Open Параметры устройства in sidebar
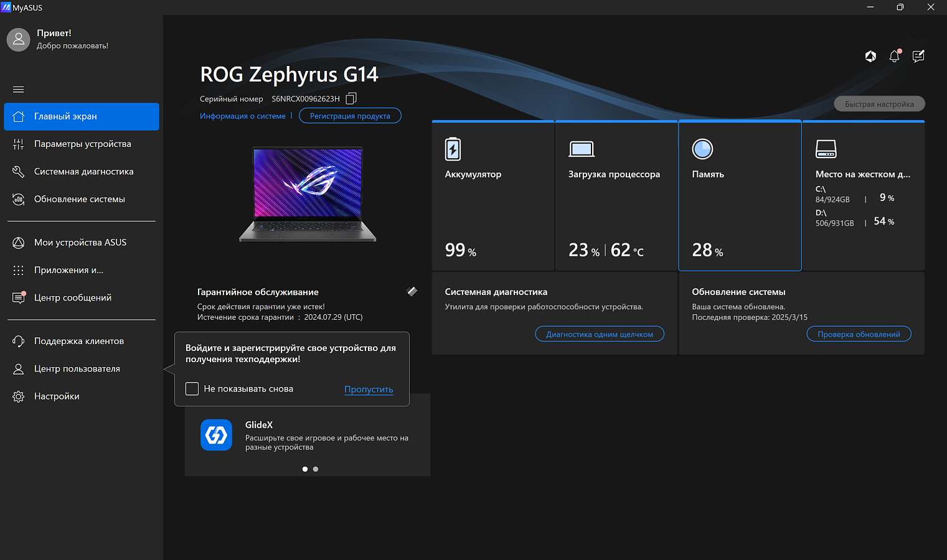Image resolution: width=947 pixels, height=560 pixels. [82, 144]
